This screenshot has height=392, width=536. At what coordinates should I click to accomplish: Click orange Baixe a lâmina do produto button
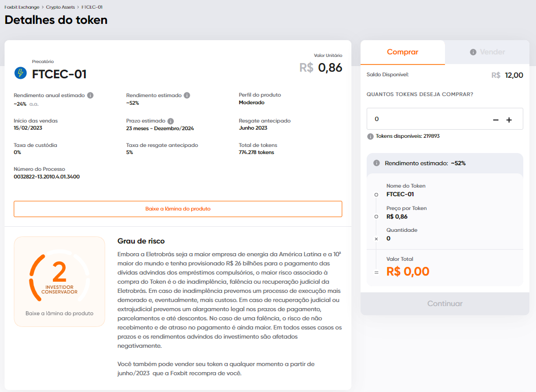coord(178,209)
